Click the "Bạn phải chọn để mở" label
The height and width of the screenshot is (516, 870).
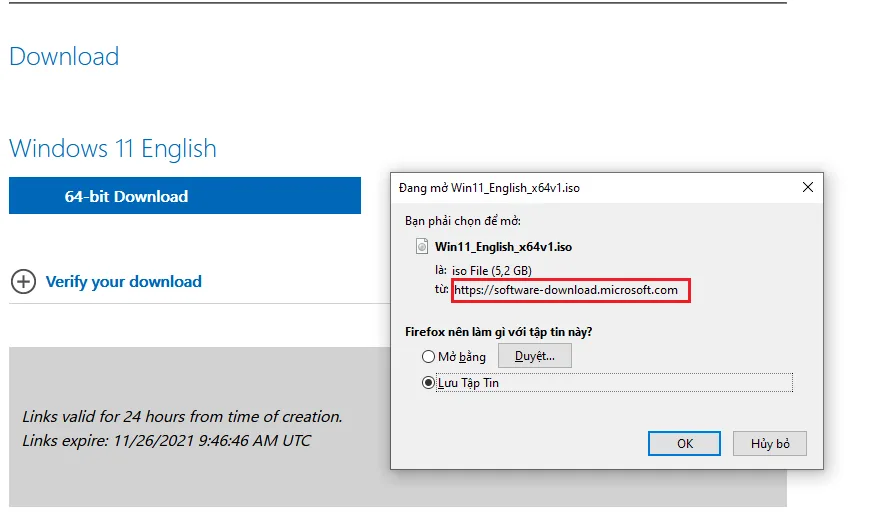pyautogui.click(x=462, y=220)
